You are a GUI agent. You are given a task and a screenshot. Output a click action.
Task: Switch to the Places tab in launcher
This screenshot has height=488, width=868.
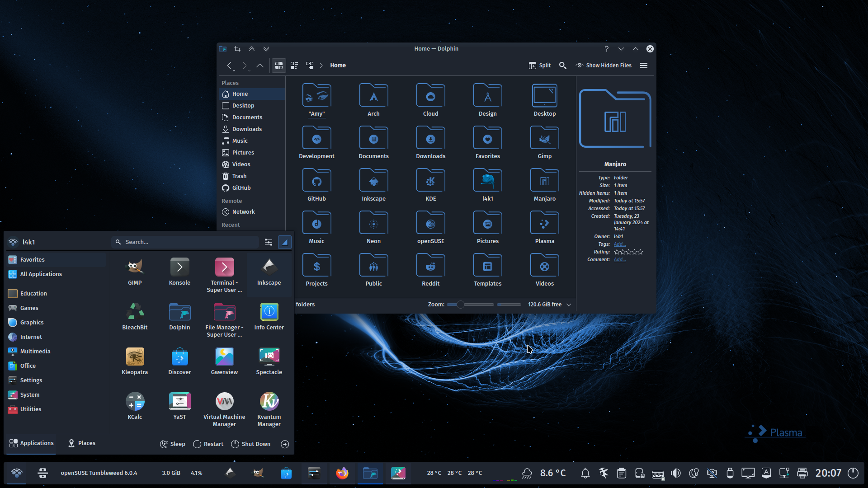tap(82, 443)
